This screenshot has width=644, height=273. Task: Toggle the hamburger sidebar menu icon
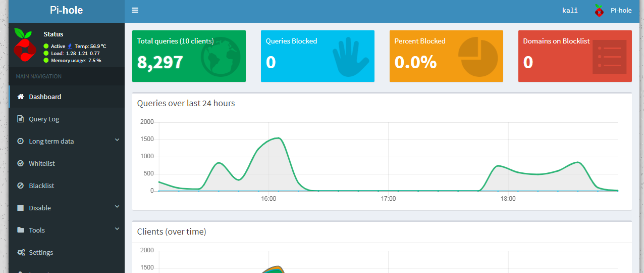click(135, 10)
